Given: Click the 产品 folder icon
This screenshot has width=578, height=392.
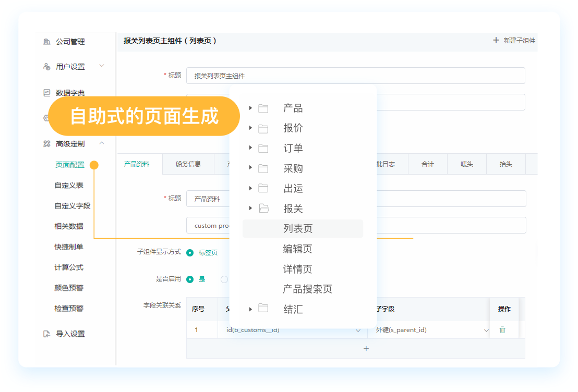Looking at the screenshot, I should tap(263, 108).
